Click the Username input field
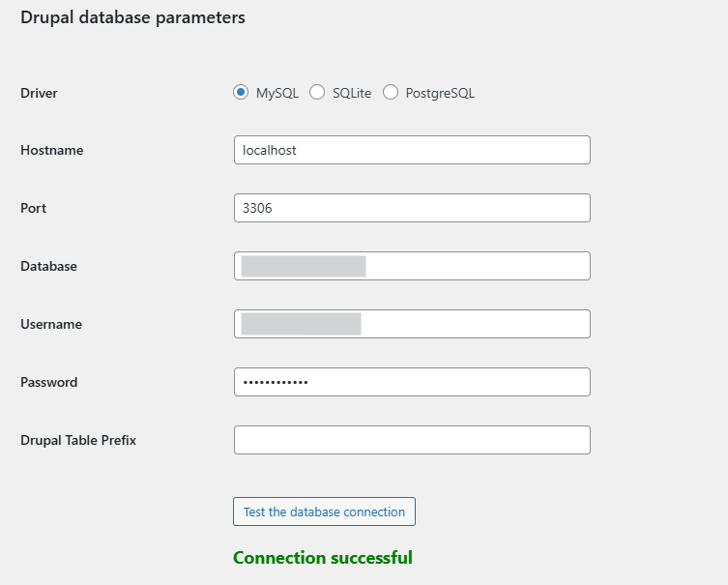Viewport: 728px width, 585px height. [x=412, y=324]
